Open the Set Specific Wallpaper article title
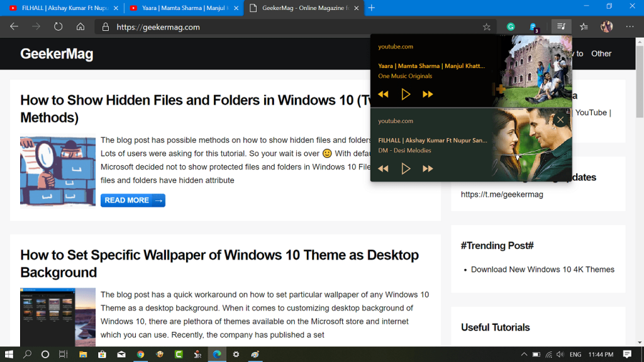Viewport: 644px width, 362px height. (219, 263)
